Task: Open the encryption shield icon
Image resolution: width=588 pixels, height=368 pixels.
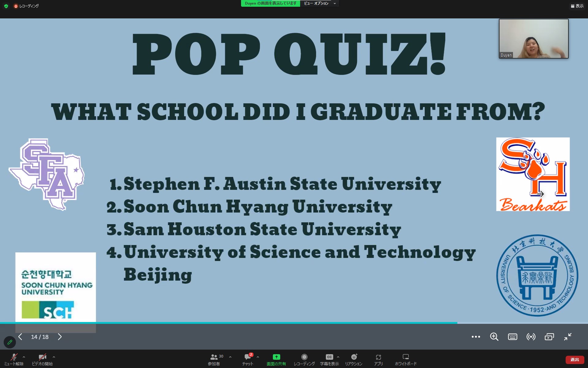Action: click(6, 6)
